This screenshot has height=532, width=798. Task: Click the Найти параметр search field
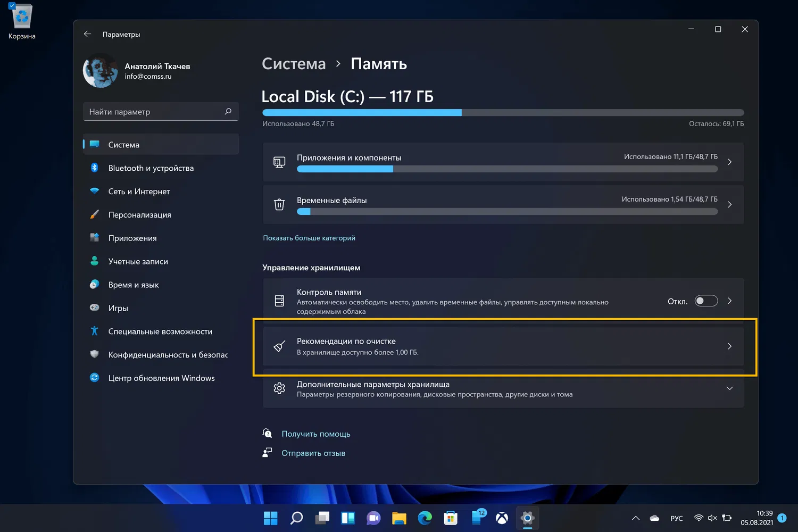(161, 112)
